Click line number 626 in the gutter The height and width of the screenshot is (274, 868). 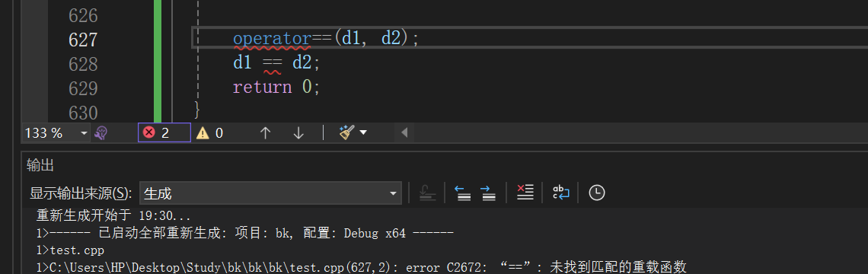(x=82, y=15)
